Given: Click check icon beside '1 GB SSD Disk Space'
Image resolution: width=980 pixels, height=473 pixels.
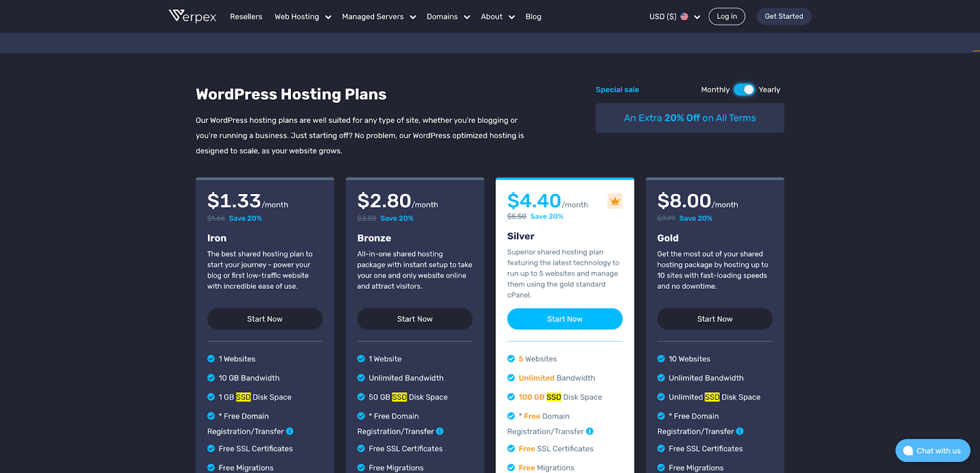Looking at the screenshot, I should 211,397.
